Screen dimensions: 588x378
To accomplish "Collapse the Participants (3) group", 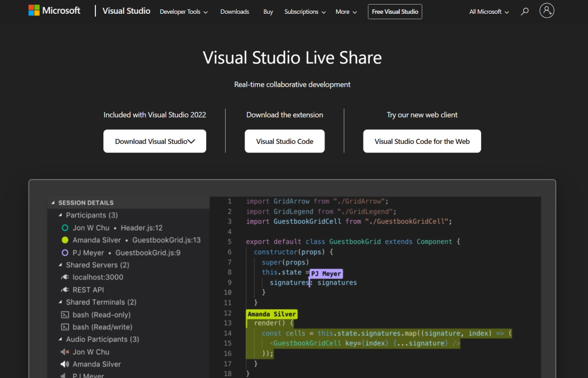I will click(x=60, y=215).
